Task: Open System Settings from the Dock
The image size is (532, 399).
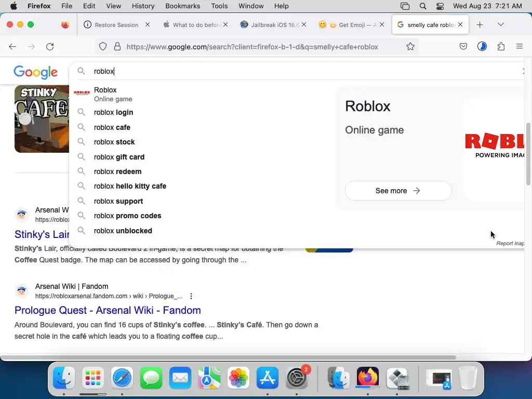Action: pyautogui.click(x=297, y=378)
